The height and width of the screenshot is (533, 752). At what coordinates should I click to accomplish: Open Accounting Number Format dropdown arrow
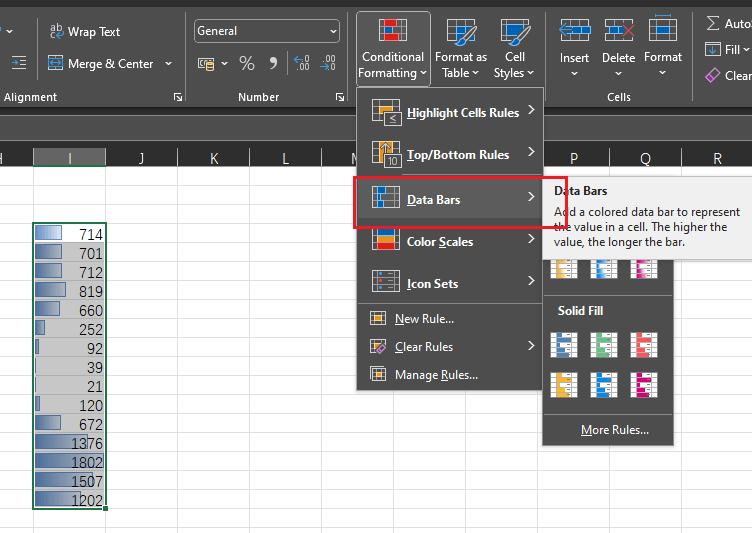pyautogui.click(x=224, y=63)
